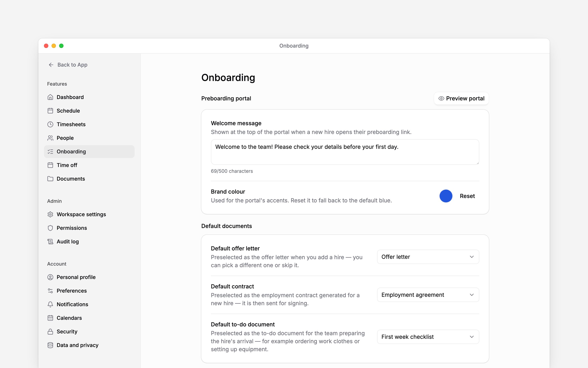Click the Audit log scroll icon
This screenshot has width=588, height=368.
pos(50,242)
